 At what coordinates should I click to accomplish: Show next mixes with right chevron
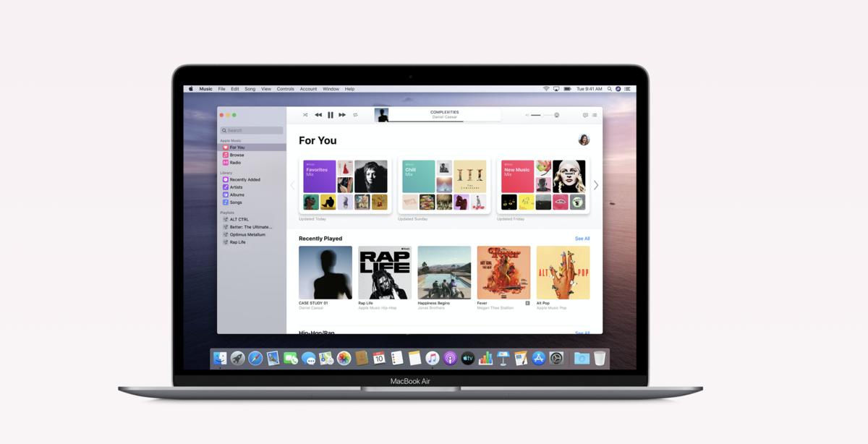pyautogui.click(x=596, y=185)
